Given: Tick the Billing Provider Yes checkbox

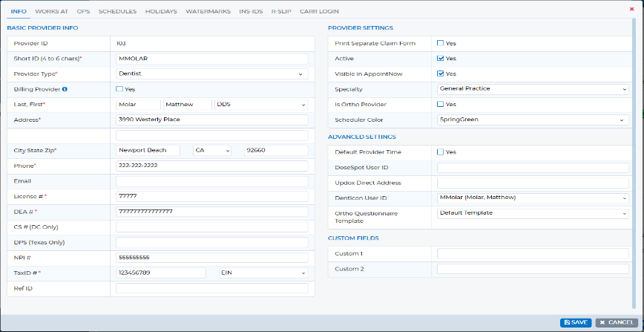Looking at the screenshot, I should click(x=119, y=89).
